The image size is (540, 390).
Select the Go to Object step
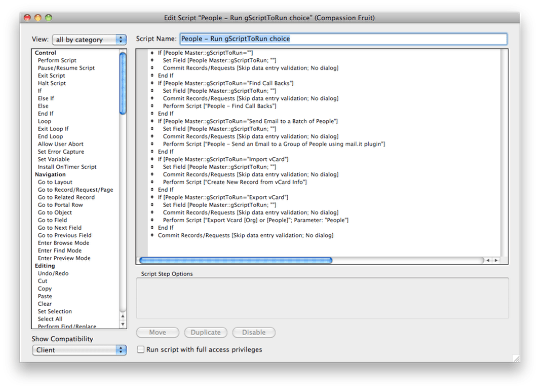coord(55,213)
